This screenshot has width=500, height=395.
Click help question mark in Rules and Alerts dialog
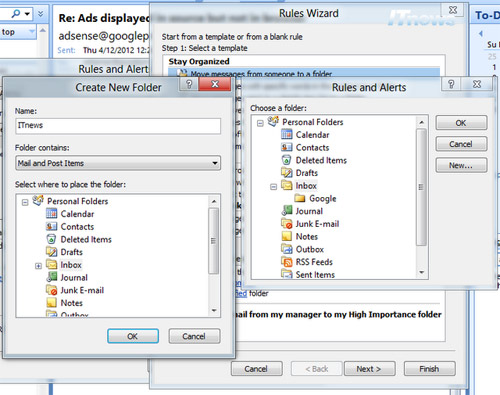click(x=451, y=84)
